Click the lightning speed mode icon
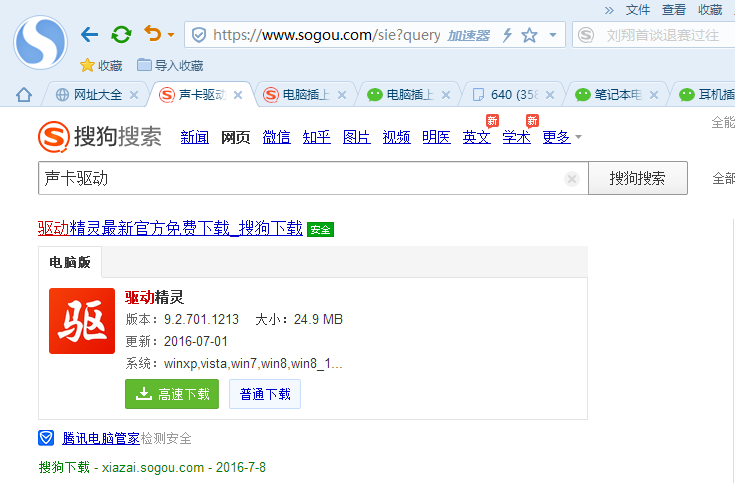The width and height of the screenshot is (735, 483). [507, 35]
